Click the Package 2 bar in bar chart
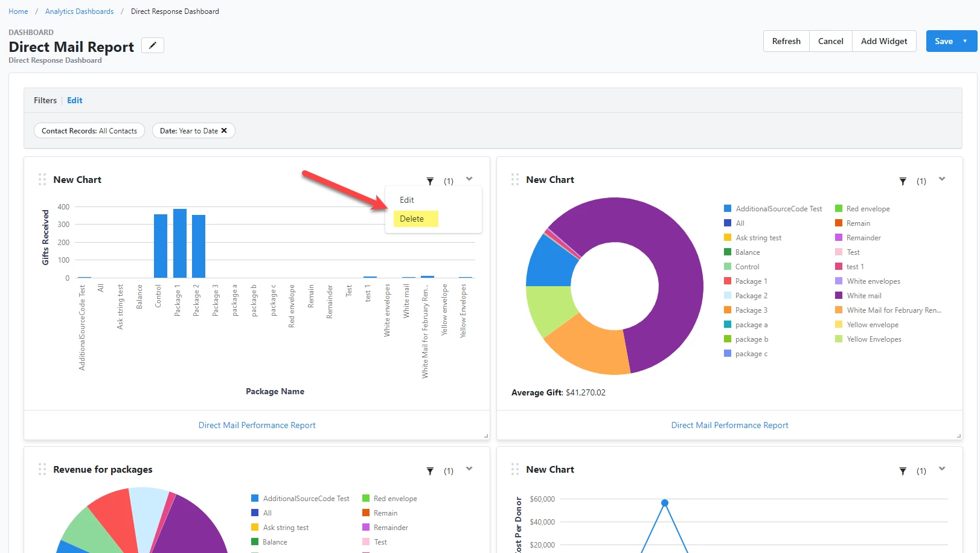This screenshot has width=980, height=553. [199, 246]
